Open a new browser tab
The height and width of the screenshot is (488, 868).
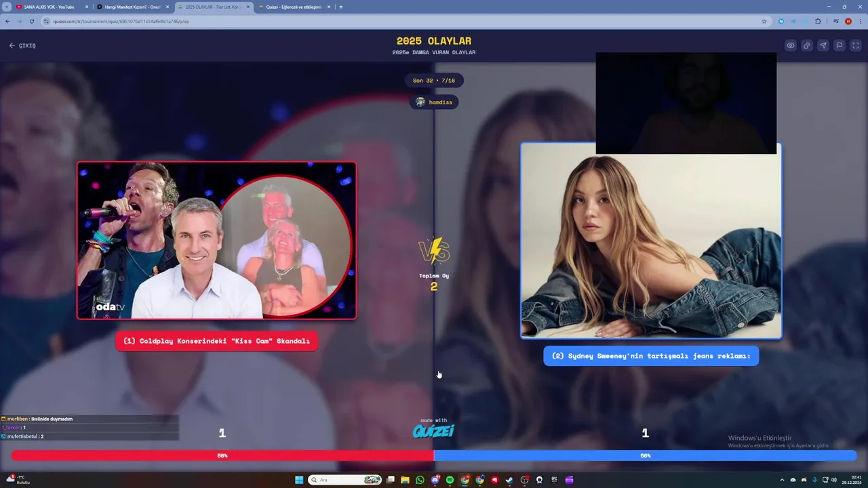(341, 7)
